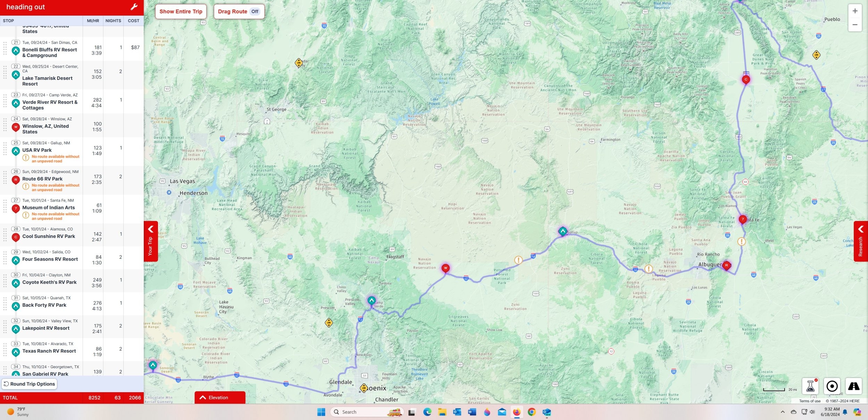
Task: Zoom out the map with minus button
Action: 855,25
